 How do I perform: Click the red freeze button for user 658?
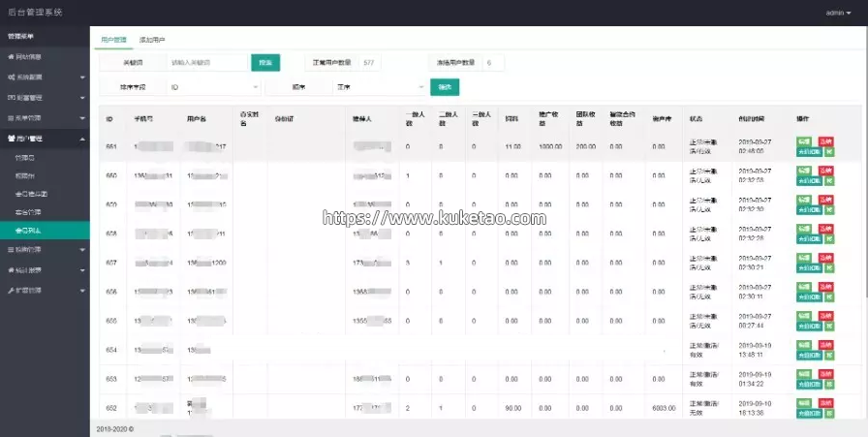click(826, 229)
